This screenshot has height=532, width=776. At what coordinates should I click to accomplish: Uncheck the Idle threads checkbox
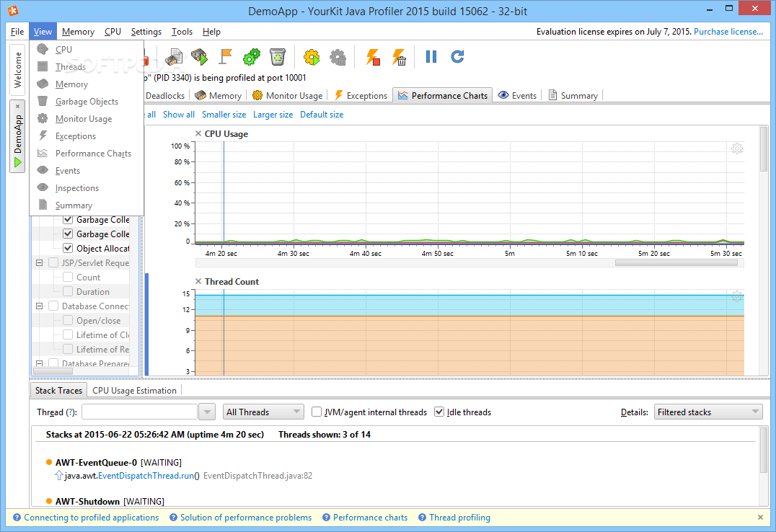pos(439,412)
